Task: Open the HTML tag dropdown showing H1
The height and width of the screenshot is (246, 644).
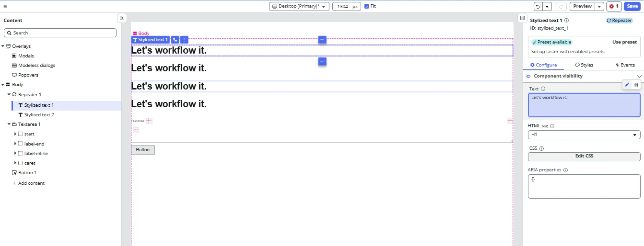Action: [584, 135]
